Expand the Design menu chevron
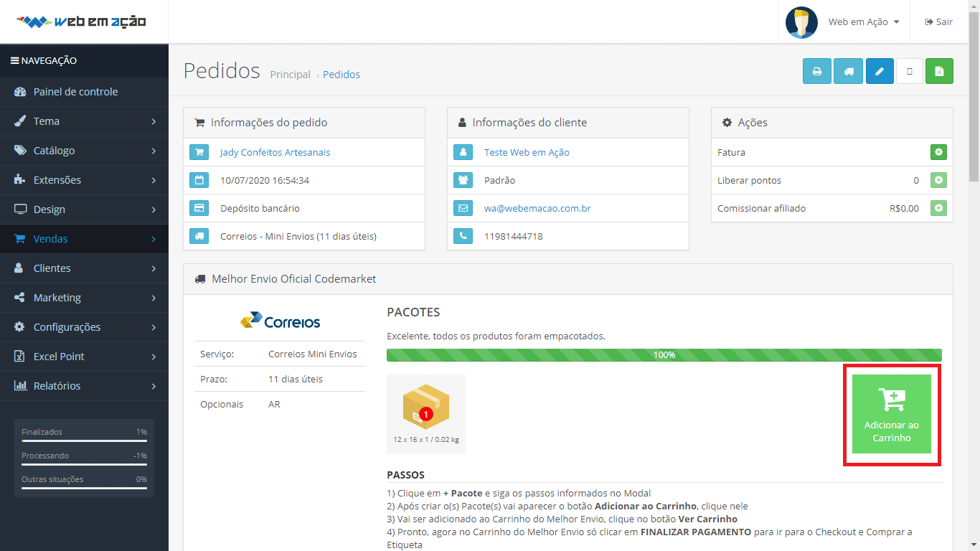 (154, 209)
